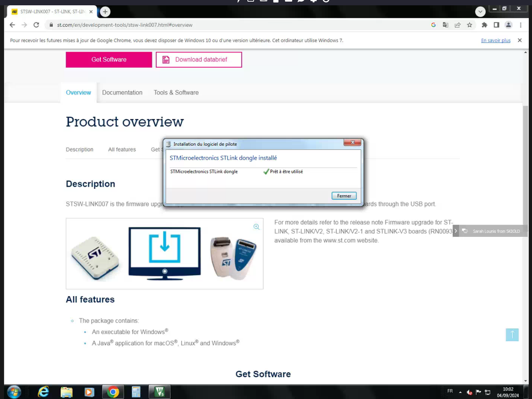The width and height of the screenshot is (532, 399).
Task: Jump to the All features anchor link
Action: 122,149
